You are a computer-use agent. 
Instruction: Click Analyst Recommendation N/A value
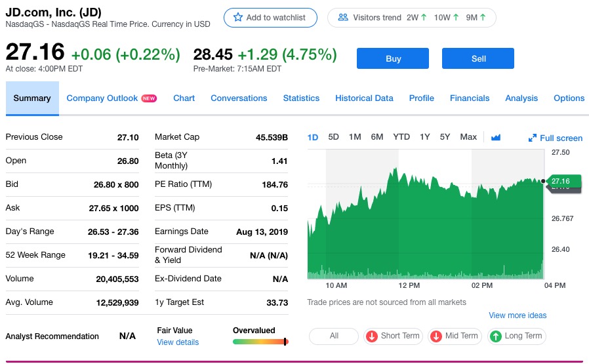(127, 336)
